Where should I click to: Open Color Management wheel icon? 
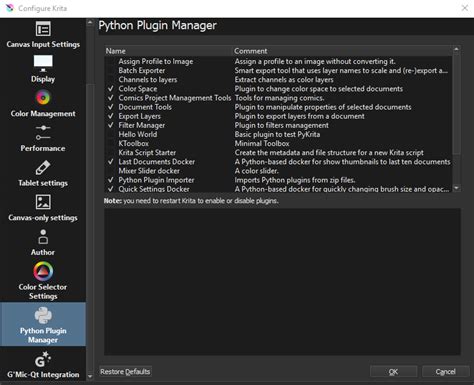tap(43, 98)
